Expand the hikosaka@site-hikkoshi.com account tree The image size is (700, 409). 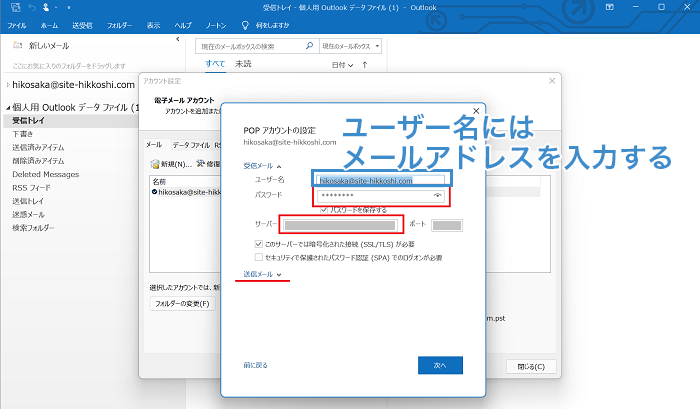8,85
